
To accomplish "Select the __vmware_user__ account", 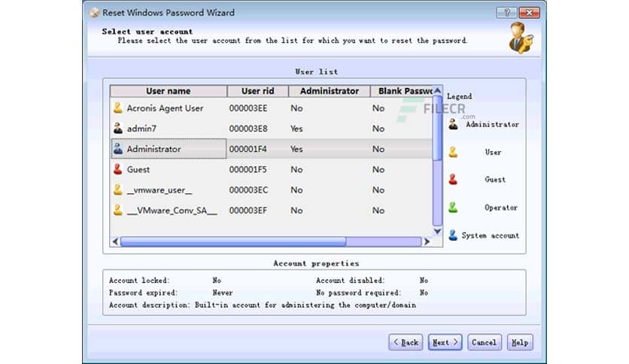I will pos(160,190).
